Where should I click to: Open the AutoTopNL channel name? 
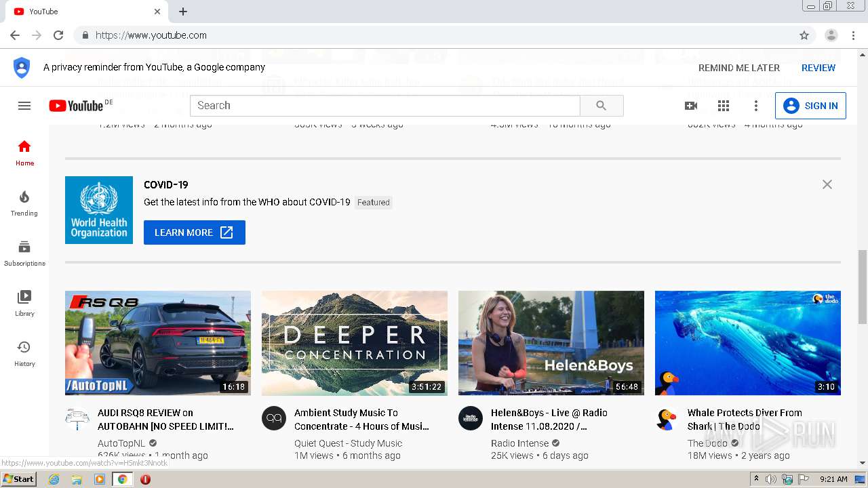tap(121, 443)
